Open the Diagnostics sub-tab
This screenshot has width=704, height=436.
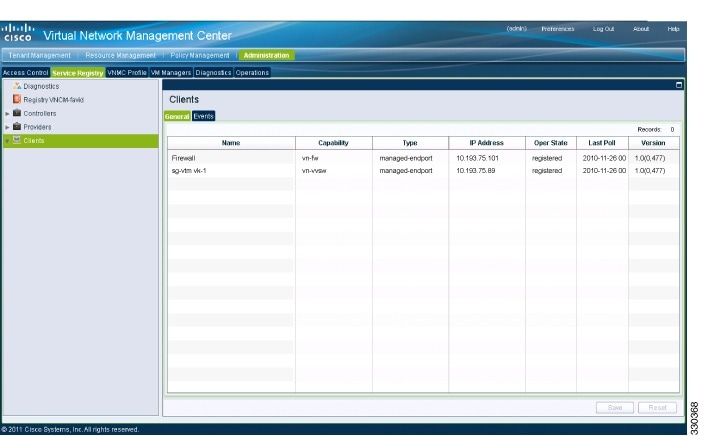213,72
